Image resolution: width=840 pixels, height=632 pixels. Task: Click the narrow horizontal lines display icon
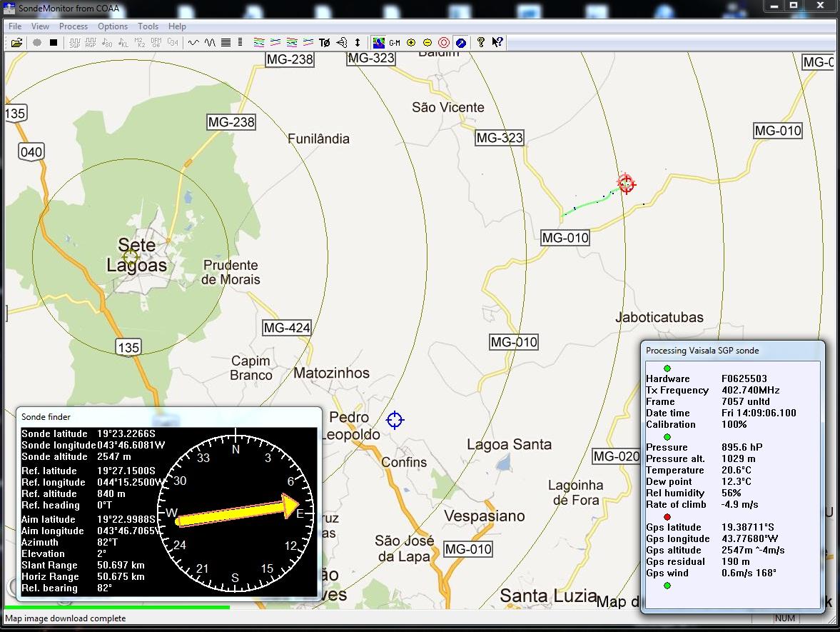tap(240, 42)
